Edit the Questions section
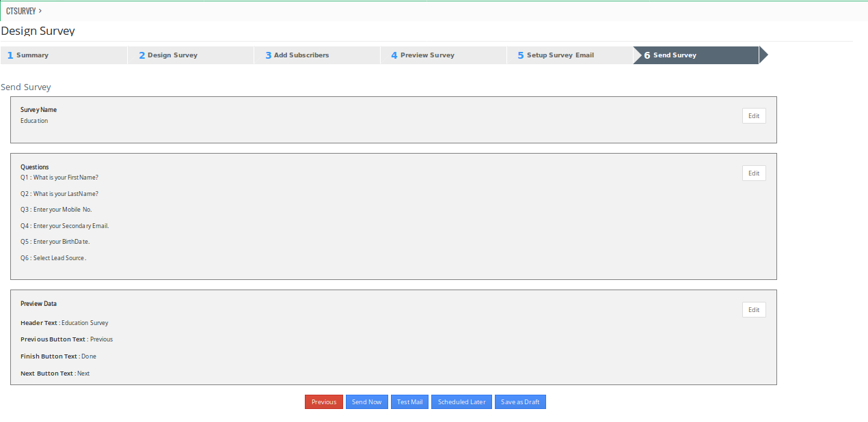This screenshot has height=422, width=868. [754, 173]
